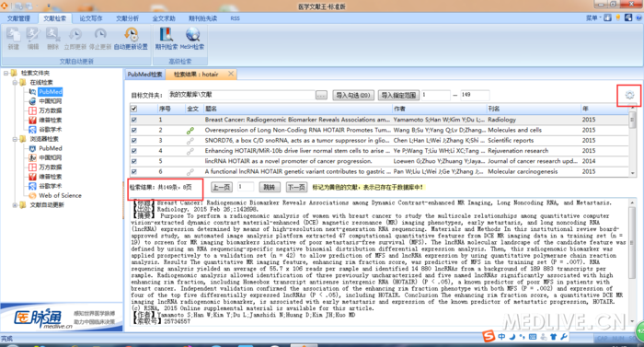Image resolution: width=644 pixels, height=347 pixels.
Task: Select 中国知网 under 浏览器检索 folder
Action: pos(50,158)
